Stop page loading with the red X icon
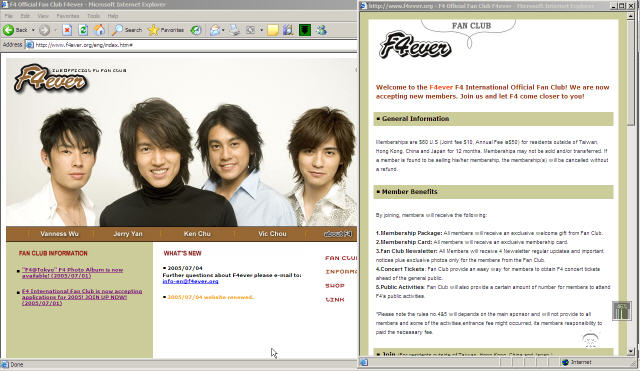Viewport: 640px width, 371px height. click(67, 30)
